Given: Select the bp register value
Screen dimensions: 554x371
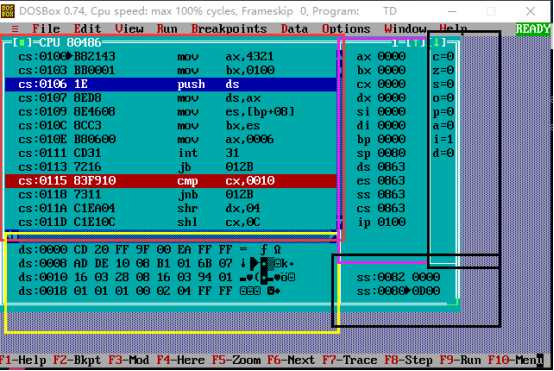Looking at the screenshot, I should (x=391, y=139).
